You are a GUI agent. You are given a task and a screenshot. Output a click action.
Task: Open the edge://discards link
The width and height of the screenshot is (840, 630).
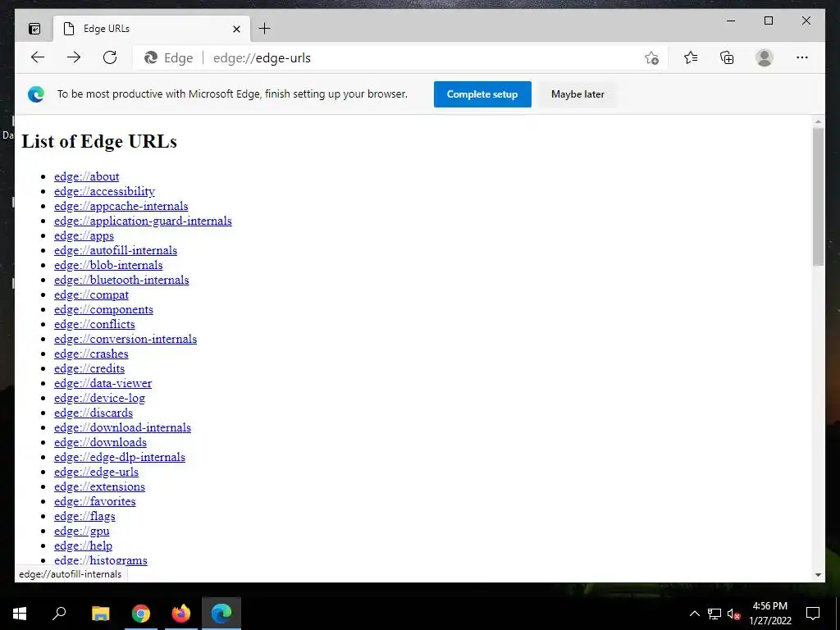point(94,413)
